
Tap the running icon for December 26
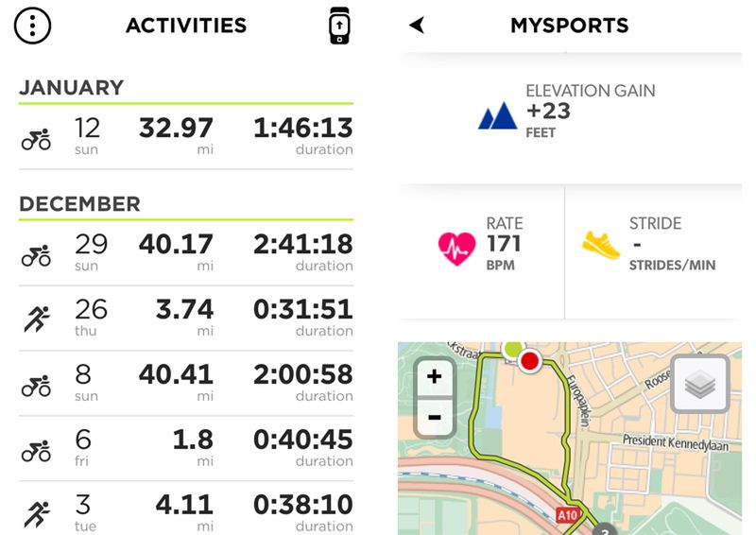[x=36, y=319]
